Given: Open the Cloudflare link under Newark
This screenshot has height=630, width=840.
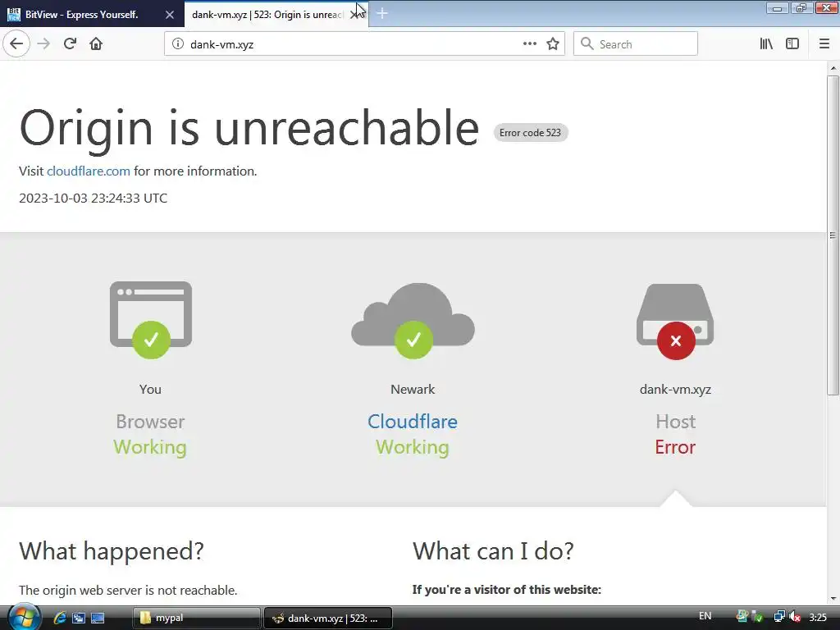Looking at the screenshot, I should click(413, 422).
